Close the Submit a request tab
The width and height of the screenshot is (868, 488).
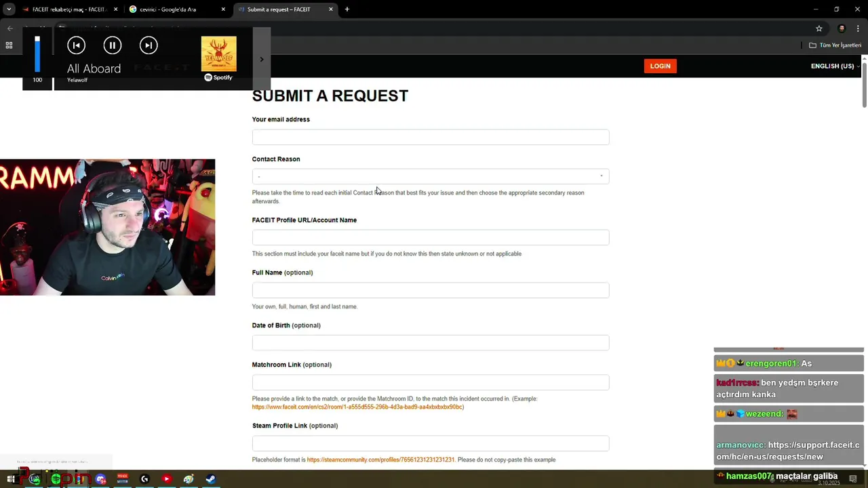[x=331, y=9]
